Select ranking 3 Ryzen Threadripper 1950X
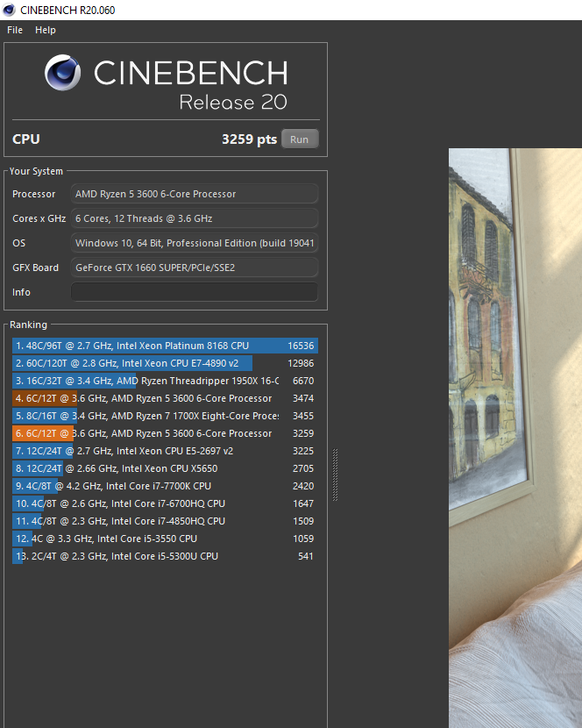Screen dimensions: 582x728 (x=165, y=381)
